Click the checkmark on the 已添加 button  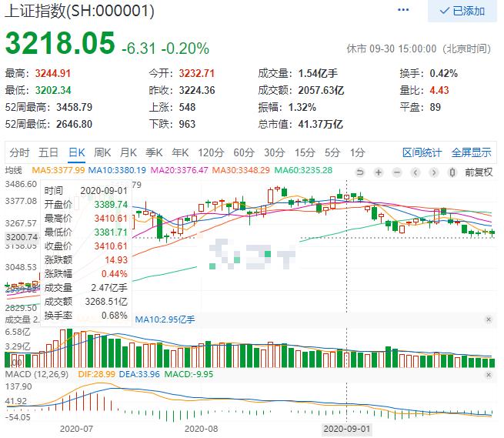pyautogui.click(x=444, y=12)
